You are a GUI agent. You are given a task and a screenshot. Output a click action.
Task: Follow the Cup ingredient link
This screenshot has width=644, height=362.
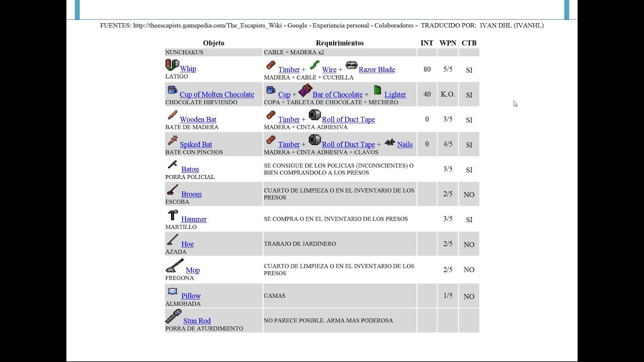(284, 95)
